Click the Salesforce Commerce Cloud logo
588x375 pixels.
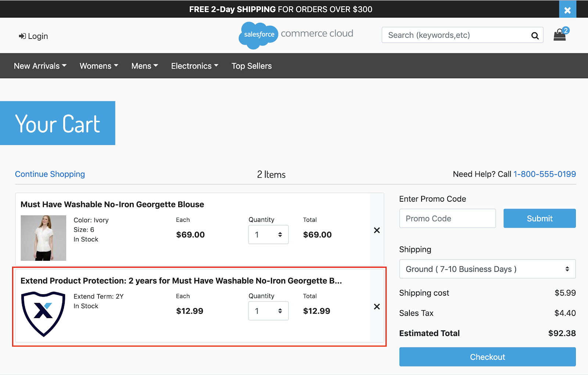[296, 35]
